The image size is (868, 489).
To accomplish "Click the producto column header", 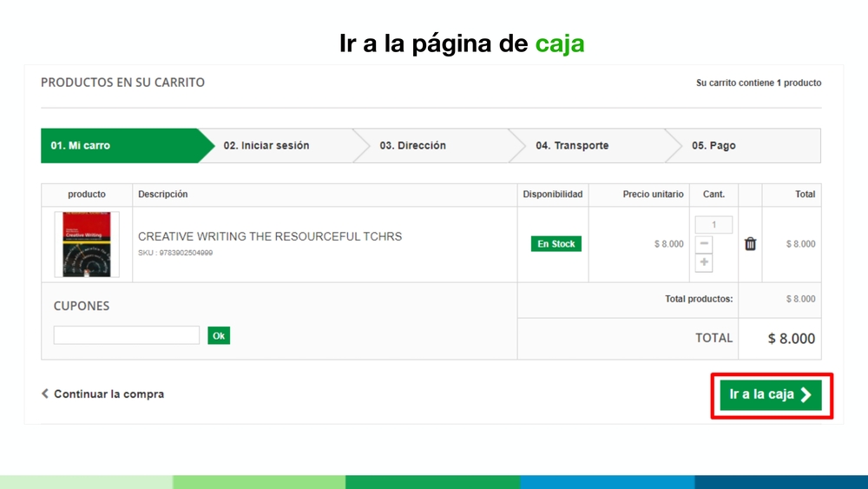I will 86,195.
